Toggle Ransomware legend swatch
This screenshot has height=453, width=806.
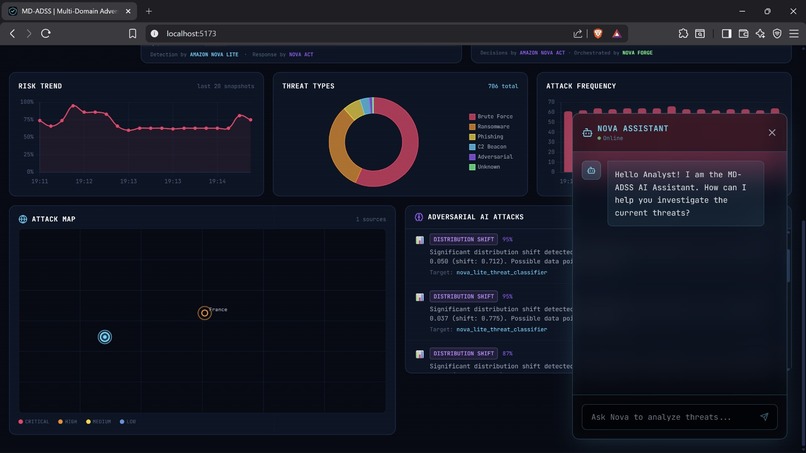[x=472, y=126]
